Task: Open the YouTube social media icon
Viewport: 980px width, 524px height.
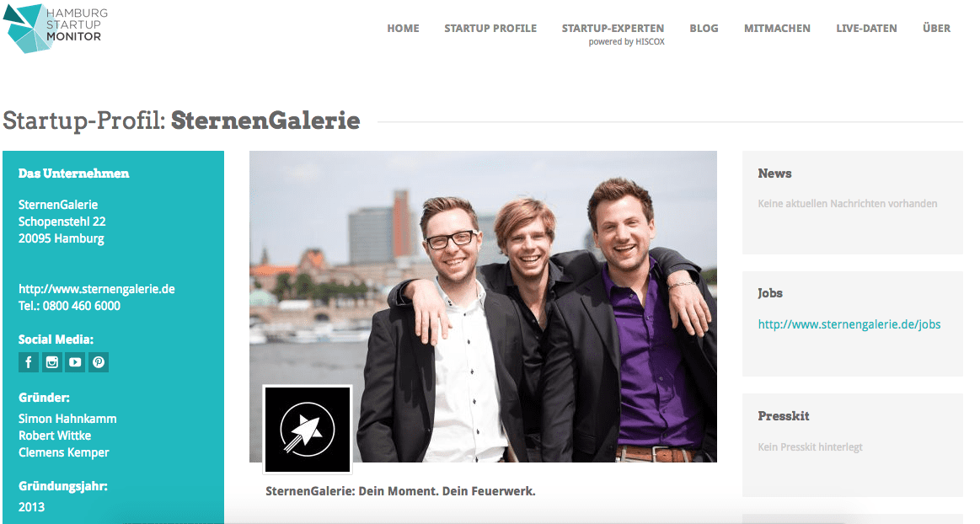Action: pos(75,362)
